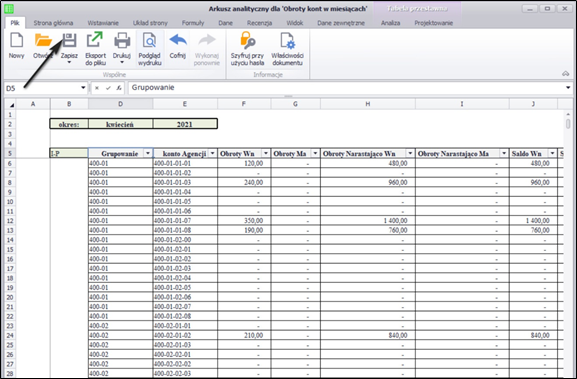Open the cell name box dropdown

click(x=83, y=88)
